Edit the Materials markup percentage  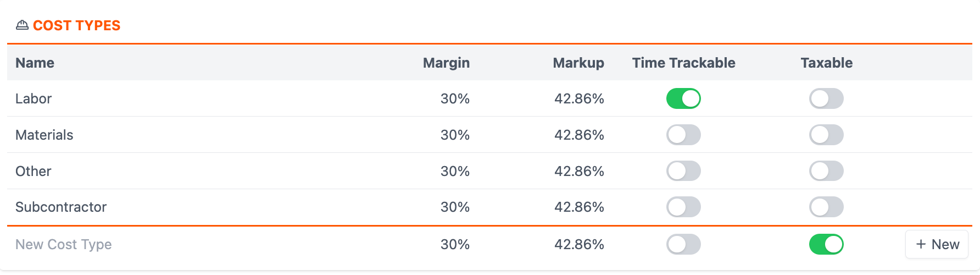[579, 135]
